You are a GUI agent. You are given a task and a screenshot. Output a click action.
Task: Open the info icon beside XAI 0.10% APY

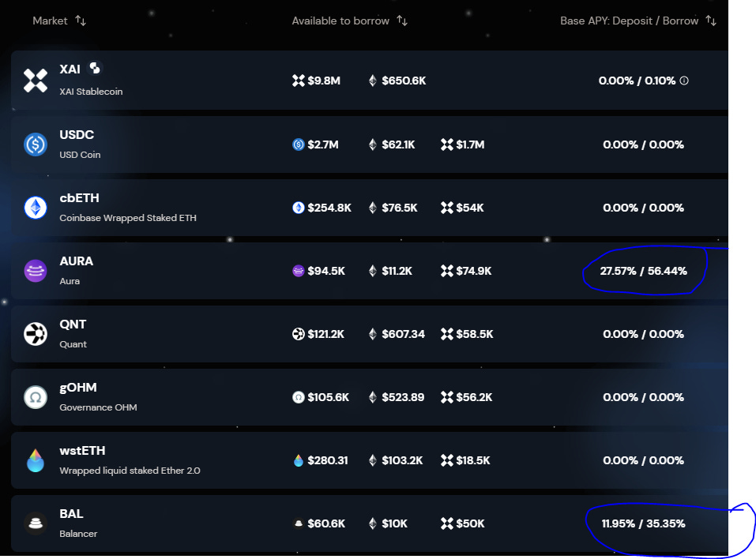684,81
